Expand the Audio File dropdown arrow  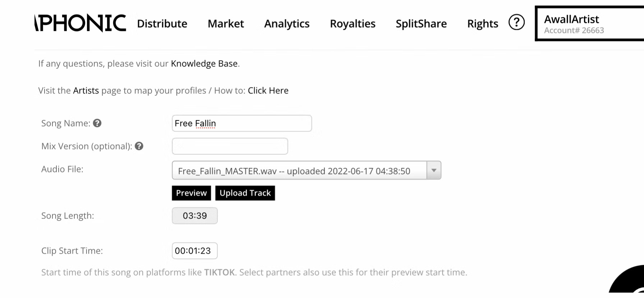pyautogui.click(x=434, y=171)
